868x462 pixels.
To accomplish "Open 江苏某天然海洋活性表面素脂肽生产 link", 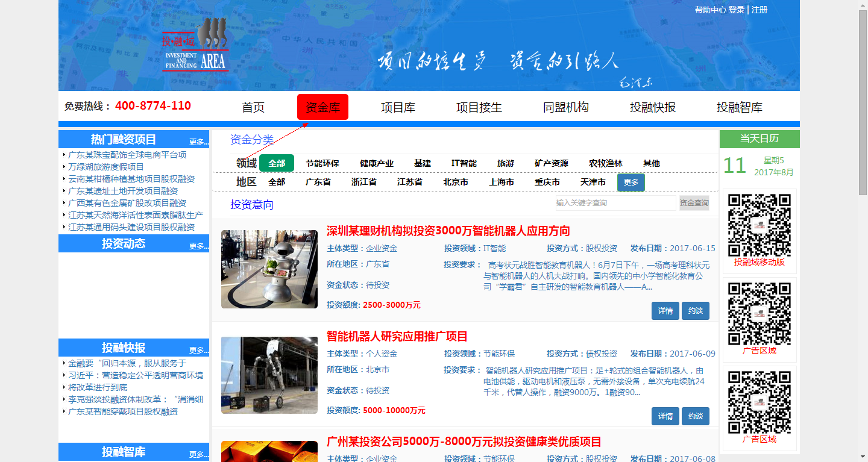I will (x=136, y=215).
